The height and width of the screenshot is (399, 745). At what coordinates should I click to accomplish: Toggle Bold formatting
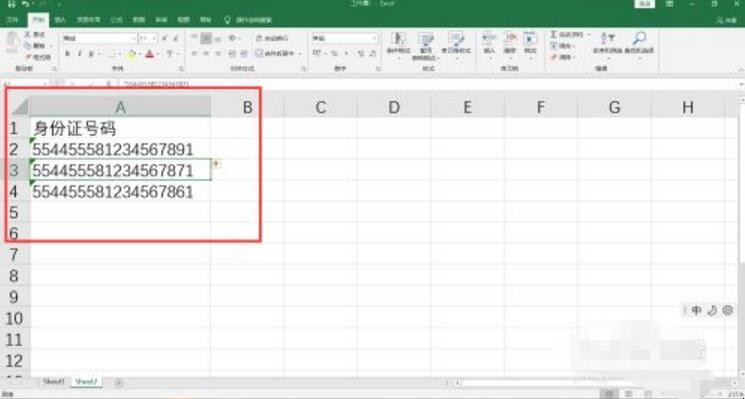coord(67,54)
